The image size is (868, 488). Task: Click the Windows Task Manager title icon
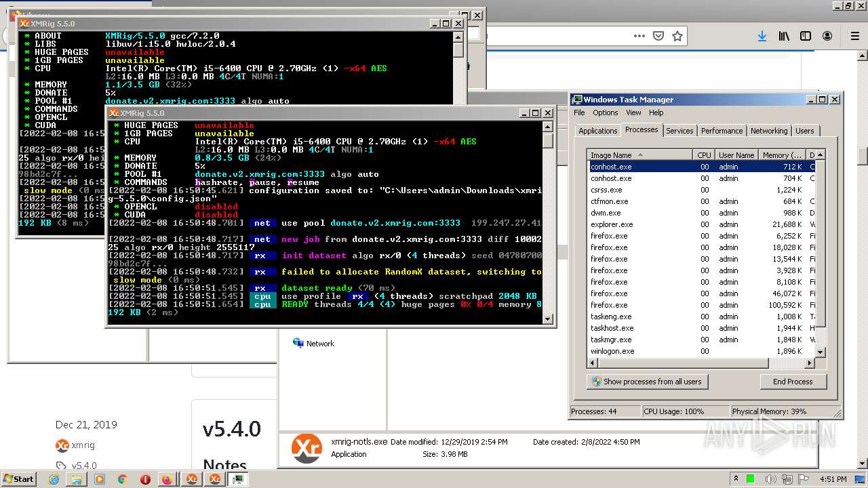576,100
